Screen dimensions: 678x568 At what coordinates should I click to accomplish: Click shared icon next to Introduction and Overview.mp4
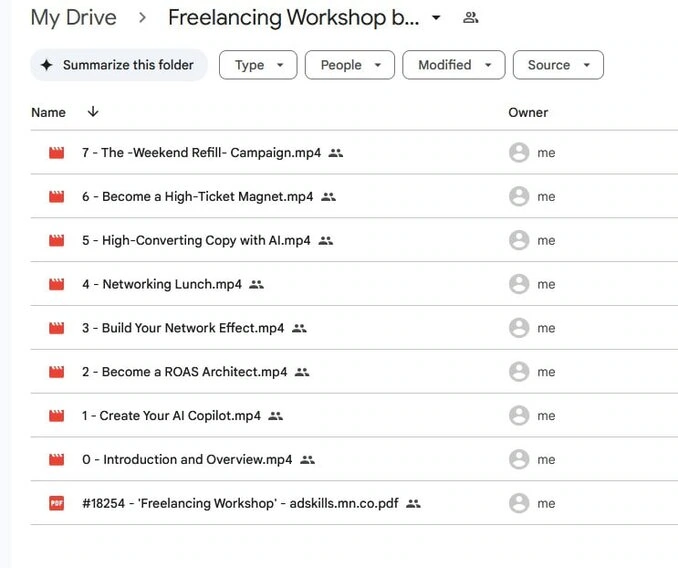click(x=307, y=460)
